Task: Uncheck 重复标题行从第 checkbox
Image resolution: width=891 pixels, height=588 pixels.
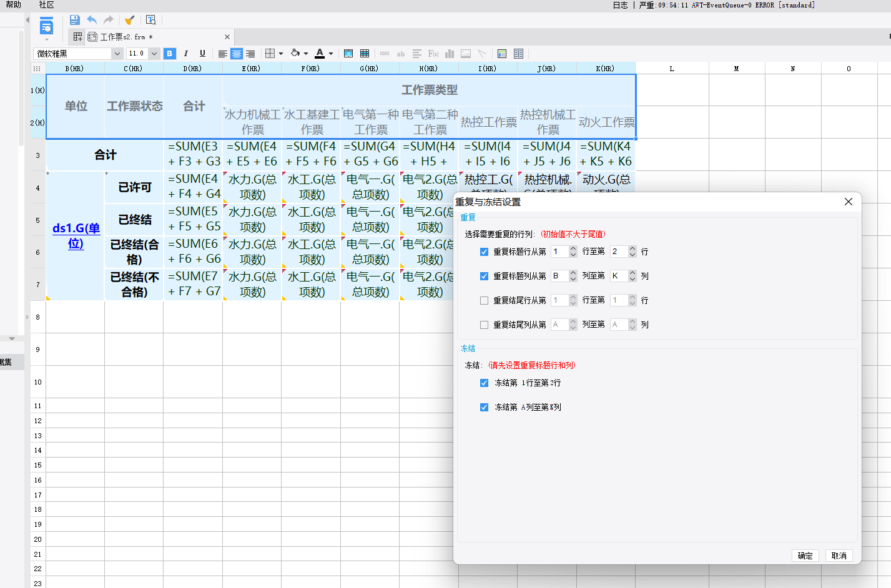Action: pyautogui.click(x=484, y=252)
